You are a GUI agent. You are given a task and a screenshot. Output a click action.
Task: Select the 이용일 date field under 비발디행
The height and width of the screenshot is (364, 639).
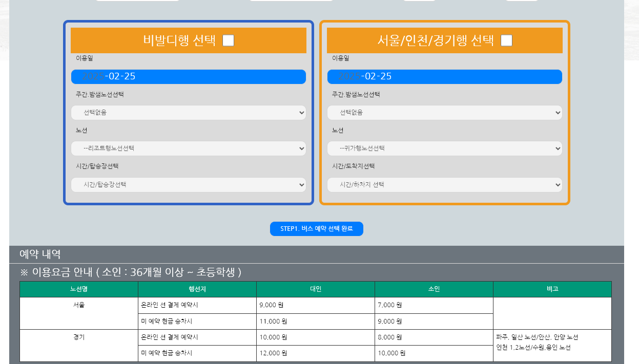click(x=188, y=76)
